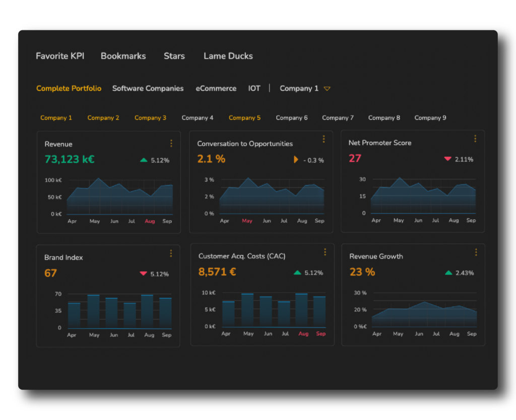The image size is (516, 420).
Task: Open Customer Acq. Costs card kebab menu
Action: (x=325, y=252)
